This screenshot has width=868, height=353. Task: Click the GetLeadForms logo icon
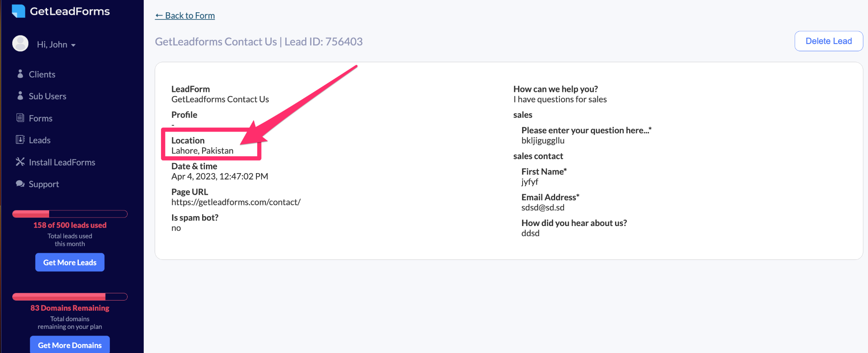[x=19, y=11]
